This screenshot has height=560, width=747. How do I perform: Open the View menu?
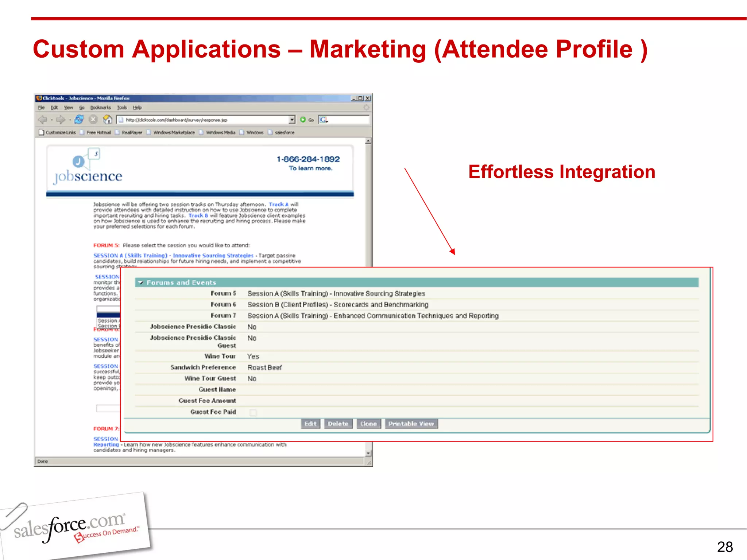coord(69,108)
